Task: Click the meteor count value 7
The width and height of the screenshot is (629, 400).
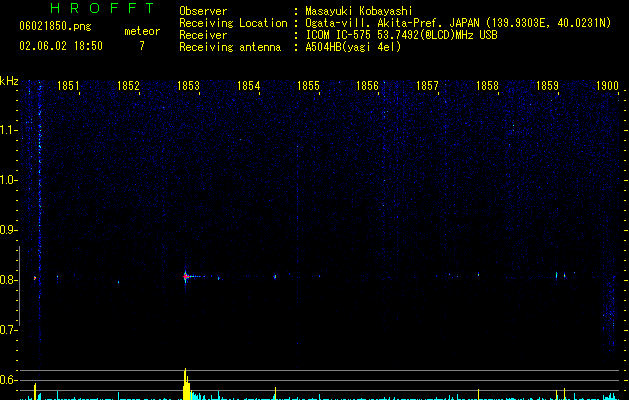Action: click(142, 46)
